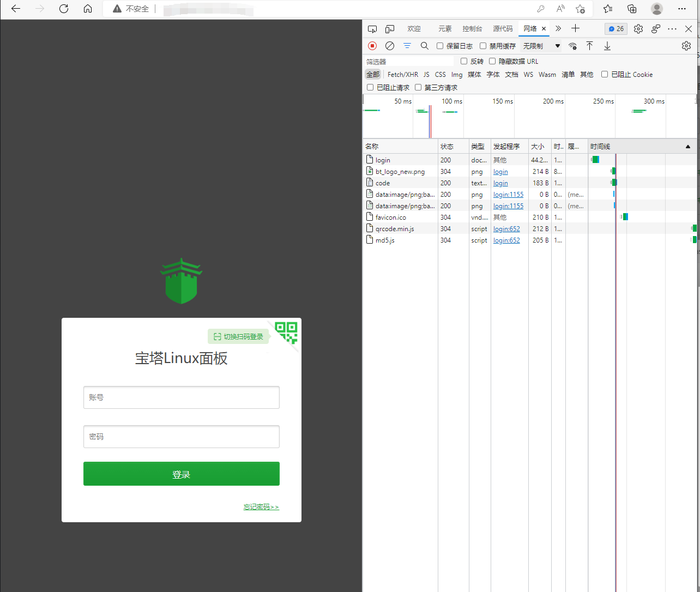Screen dimensions: 700x592
Task: Open browser settings and more menu
Action: tap(682, 9)
